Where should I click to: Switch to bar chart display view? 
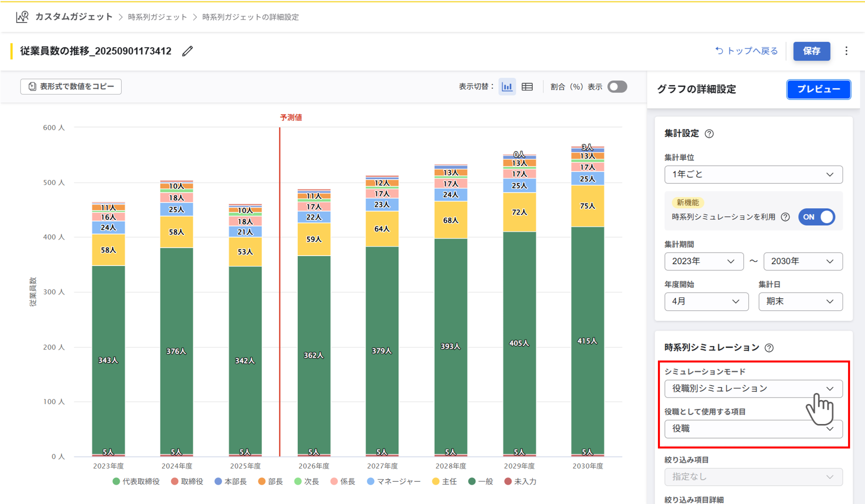click(507, 86)
